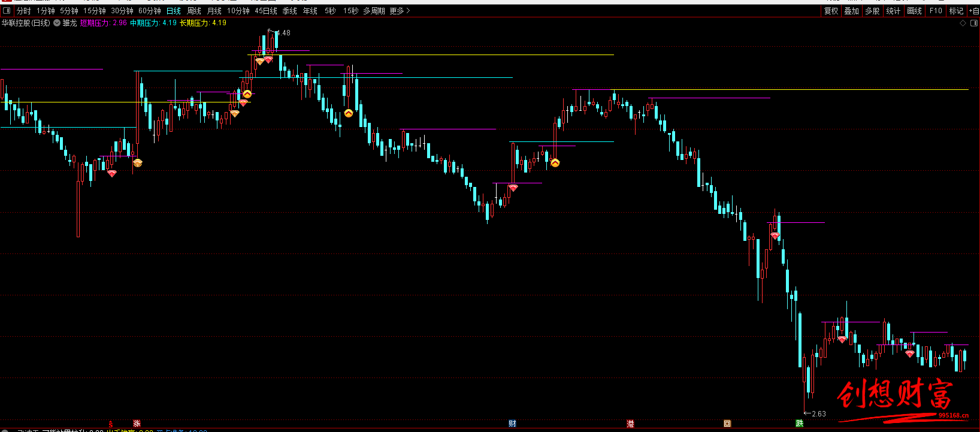Image resolution: width=980 pixels, height=432 pixels.
Task: Click the orange 回 marker on the time axis
Action: (x=727, y=424)
